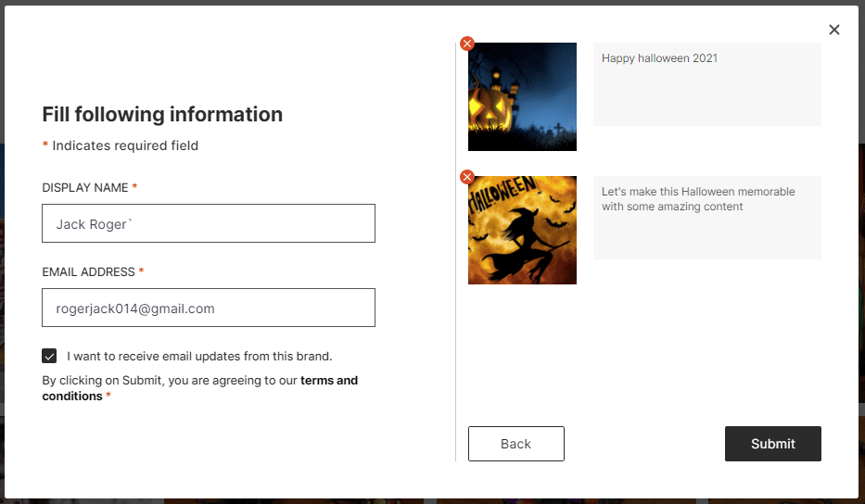Click the 'I want to receive email updates' label
Image resolution: width=865 pixels, height=504 pixels.
click(199, 356)
